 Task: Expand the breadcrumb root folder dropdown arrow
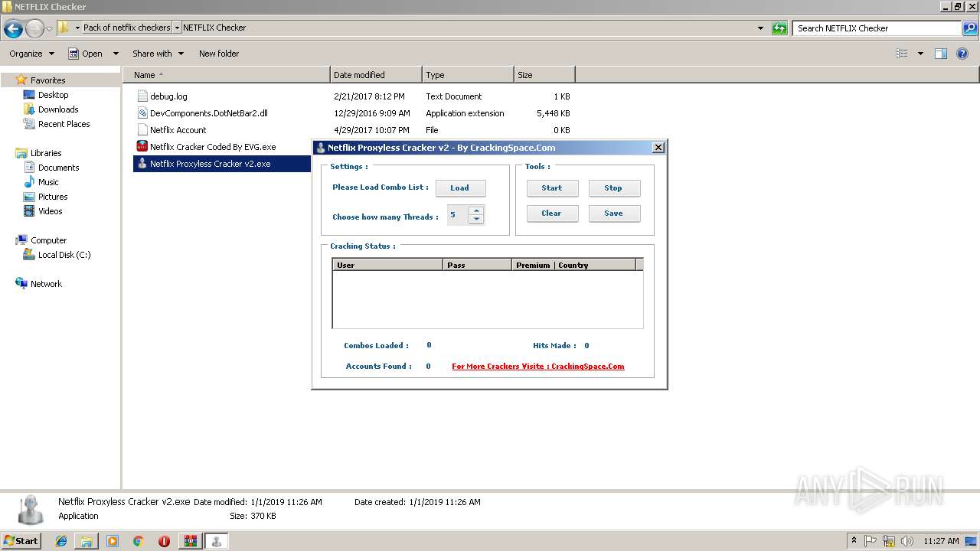pos(77,28)
